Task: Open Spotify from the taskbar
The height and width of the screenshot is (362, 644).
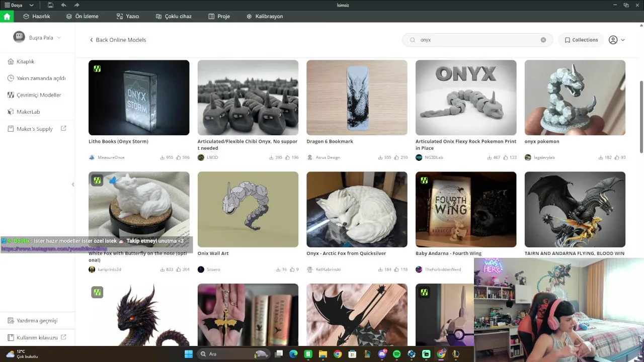Action: point(396,354)
